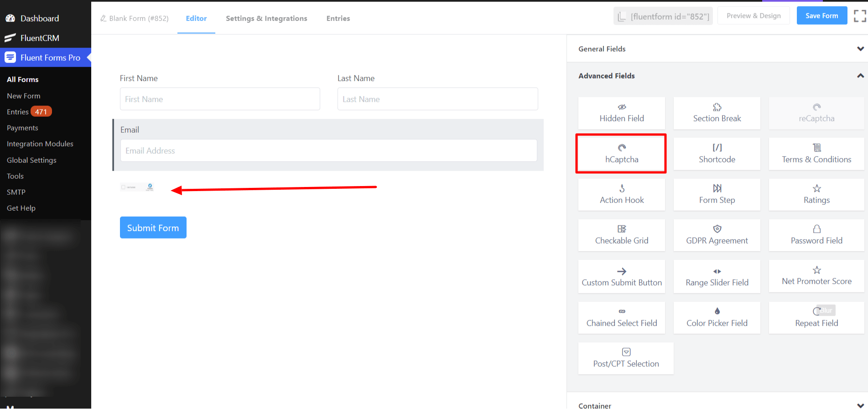Switch to Settings & Integrations tab
This screenshot has width=868, height=415.
click(266, 18)
